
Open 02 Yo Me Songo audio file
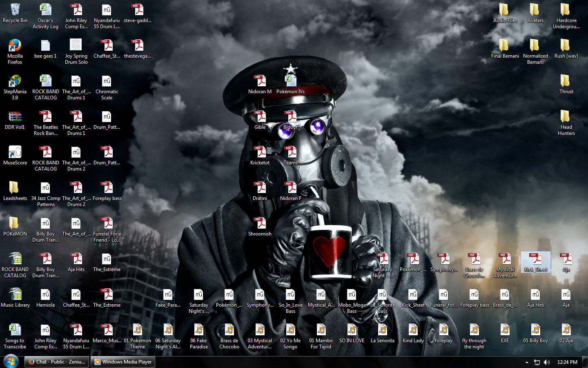click(x=290, y=337)
